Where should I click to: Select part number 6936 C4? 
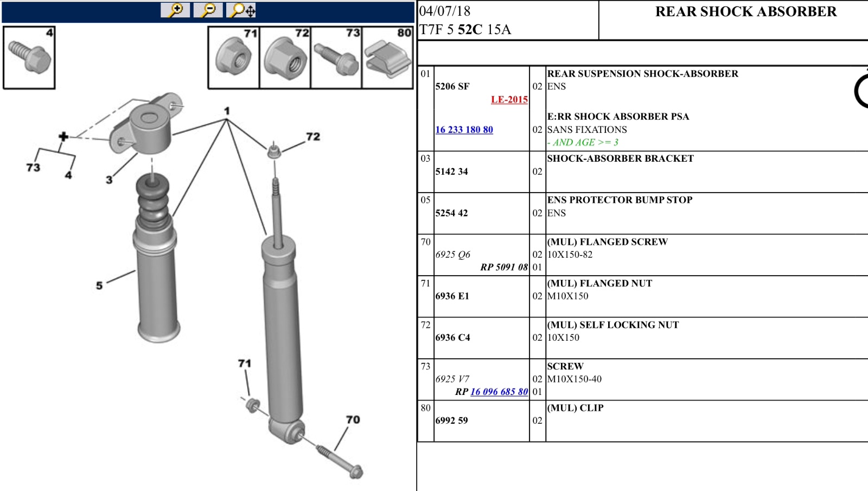point(453,337)
